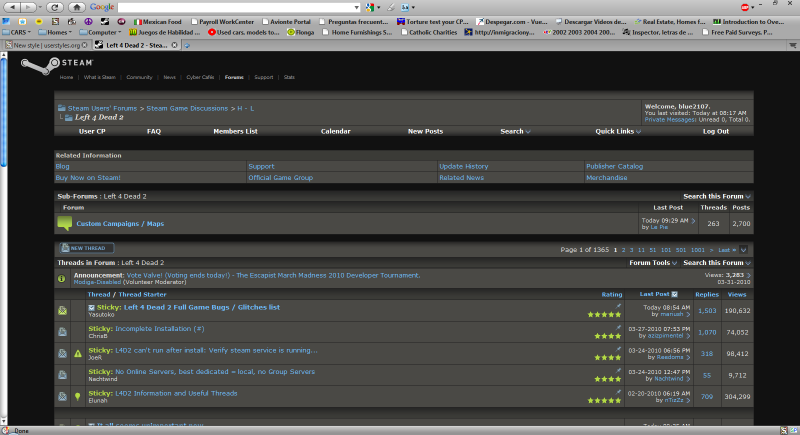Open the Used cars models bookmark
Screen dimensions: 800x435
[x=243, y=32]
